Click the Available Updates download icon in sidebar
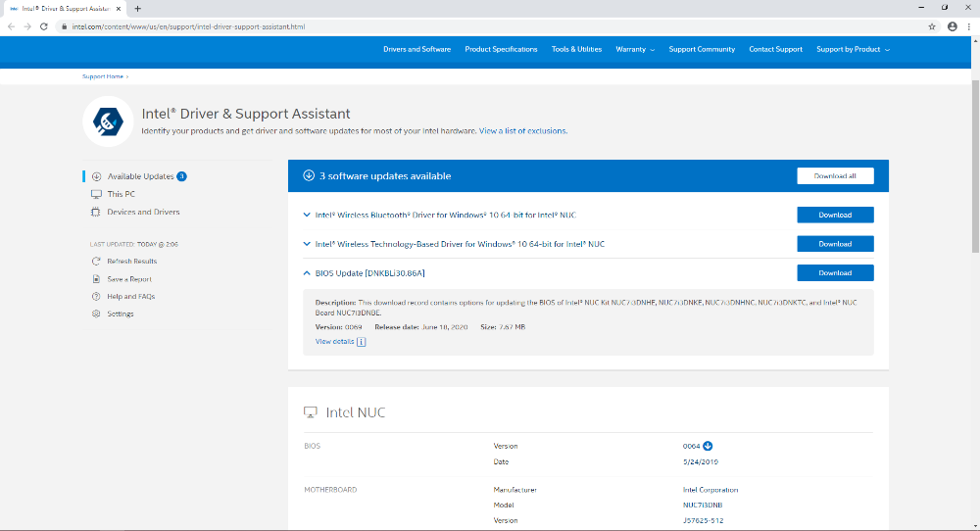The image size is (980, 531). (96, 176)
